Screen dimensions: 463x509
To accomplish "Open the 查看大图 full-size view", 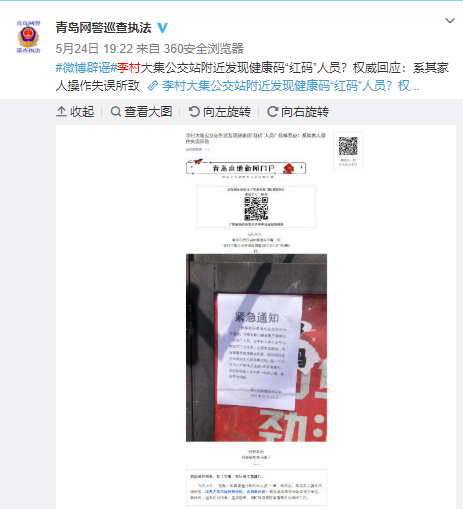I will (148, 112).
